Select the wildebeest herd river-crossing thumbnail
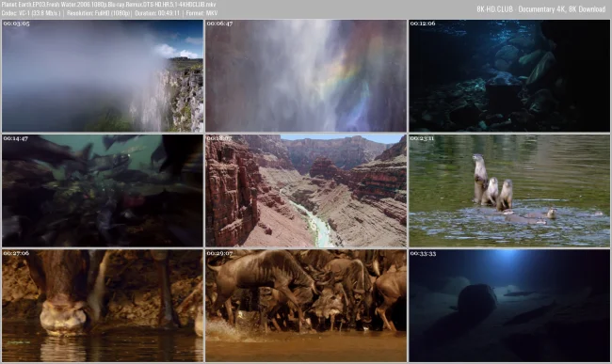The image size is (612, 364). (x=306, y=306)
